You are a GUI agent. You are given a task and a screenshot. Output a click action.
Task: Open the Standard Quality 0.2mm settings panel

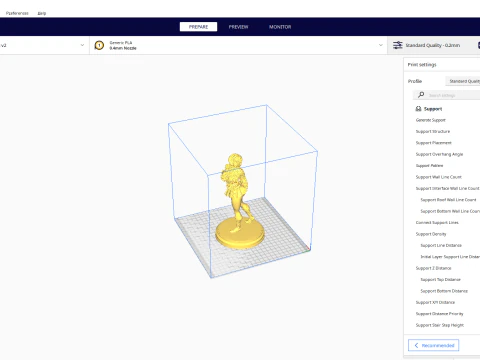click(x=433, y=45)
